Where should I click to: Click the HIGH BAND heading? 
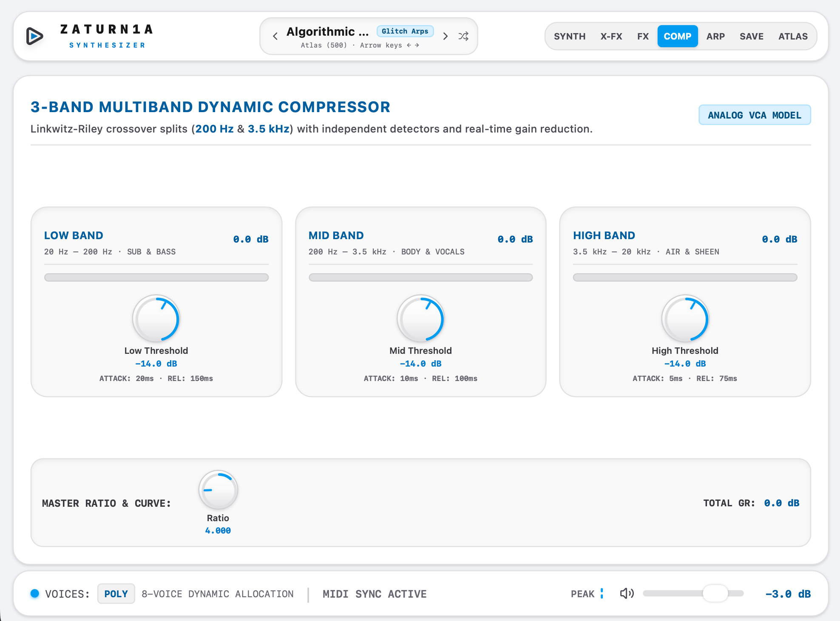pos(604,235)
